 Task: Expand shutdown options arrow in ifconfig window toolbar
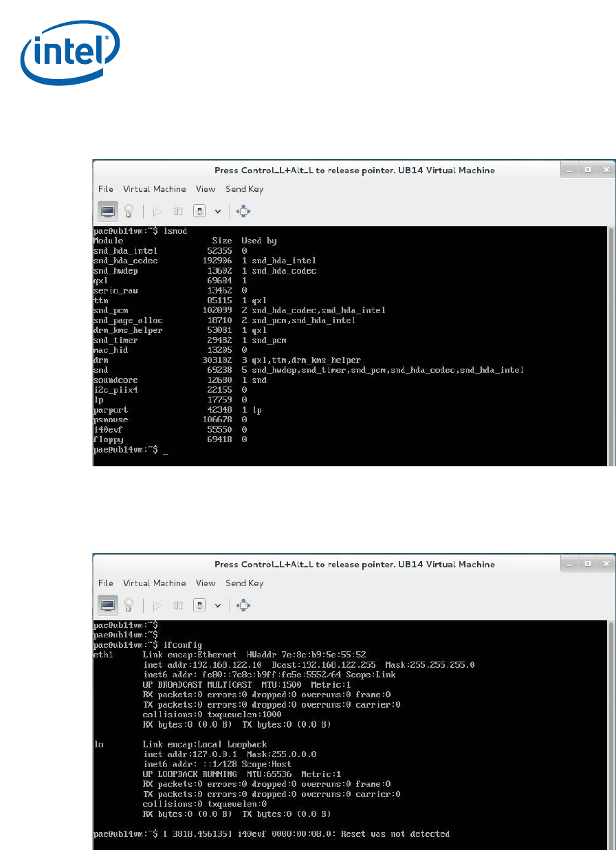[218, 606]
